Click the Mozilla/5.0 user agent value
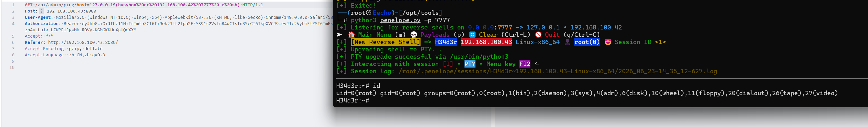 (194, 17)
